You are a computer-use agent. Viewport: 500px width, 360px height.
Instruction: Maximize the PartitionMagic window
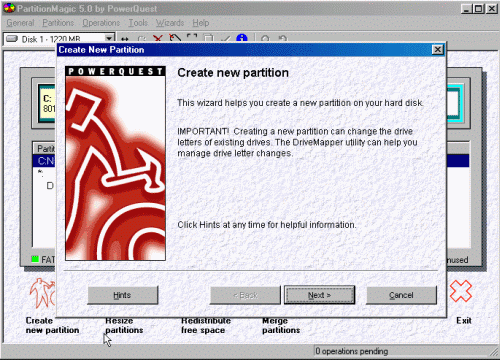click(x=478, y=8)
